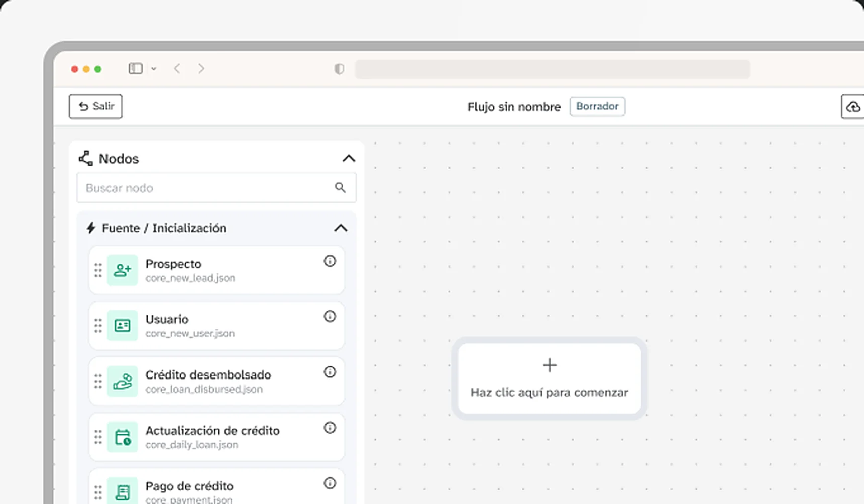Select the Prospecto add-person icon

tap(122, 270)
